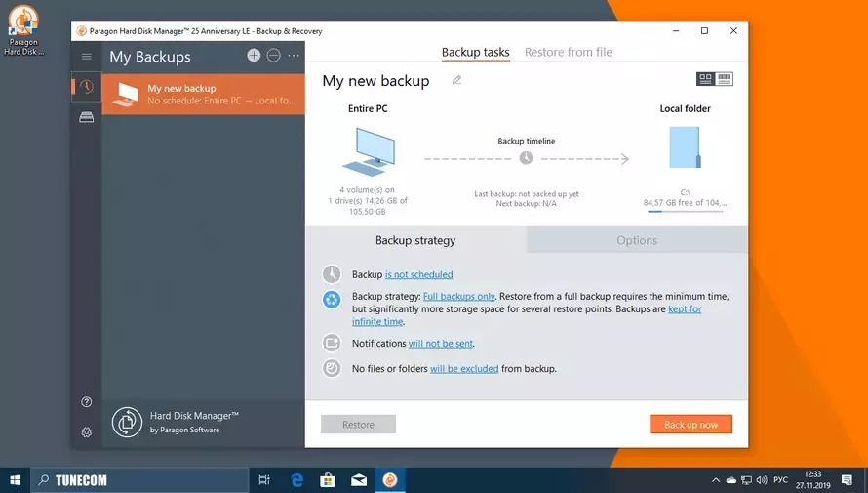The image size is (868, 493).
Task: Click the backup strategy circular icon
Action: (332, 300)
